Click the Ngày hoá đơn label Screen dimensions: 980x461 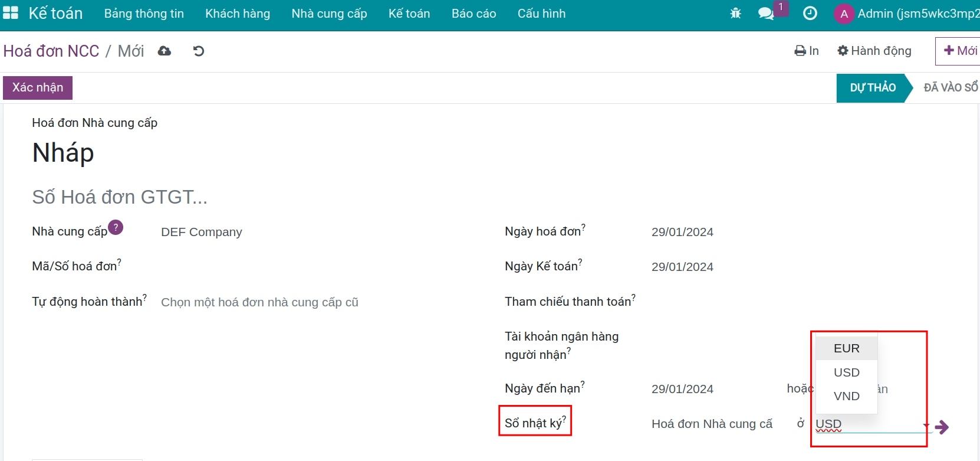[x=543, y=231]
